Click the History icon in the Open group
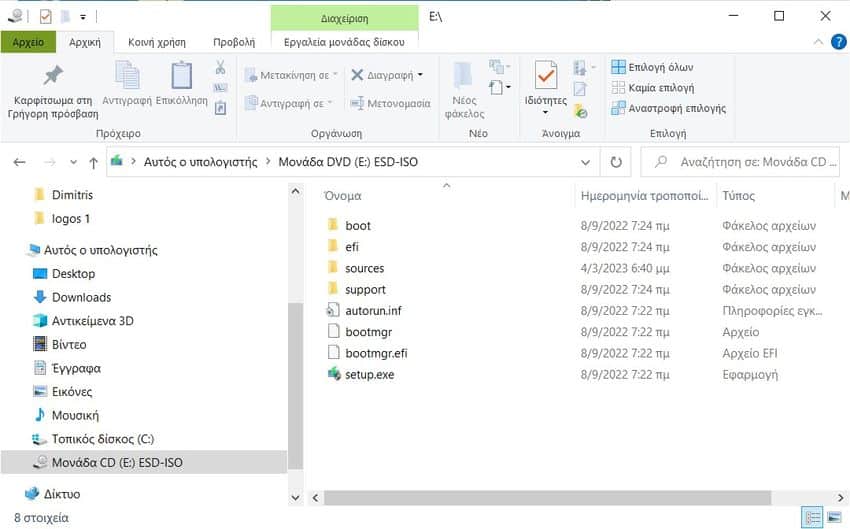Screen dimensions: 850x529 580,111
